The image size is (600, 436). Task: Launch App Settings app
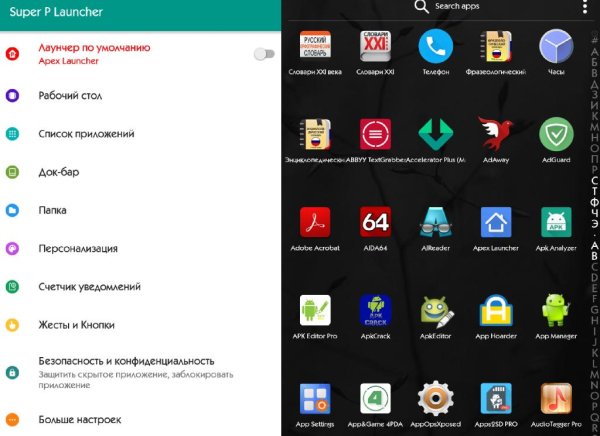coord(315,405)
